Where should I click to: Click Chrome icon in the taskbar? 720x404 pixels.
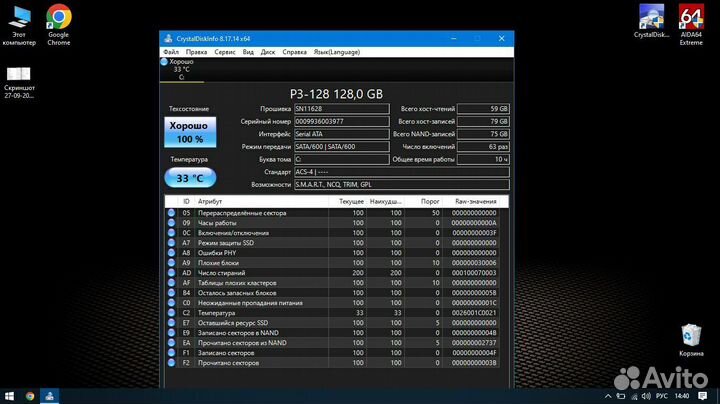[x=30, y=396]
